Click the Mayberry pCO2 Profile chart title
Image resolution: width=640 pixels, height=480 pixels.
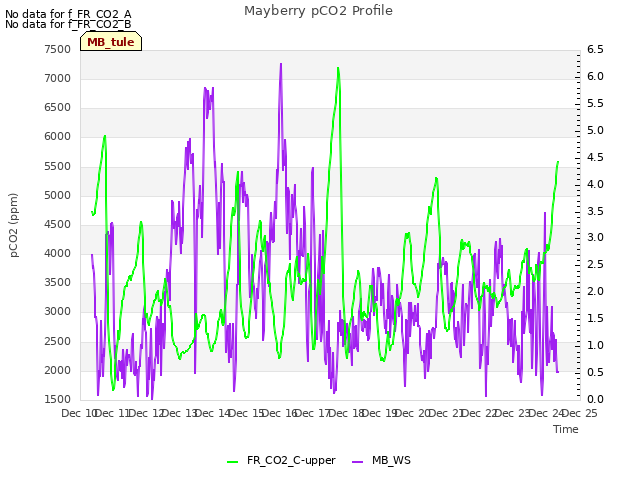click(x=318, y=11)
